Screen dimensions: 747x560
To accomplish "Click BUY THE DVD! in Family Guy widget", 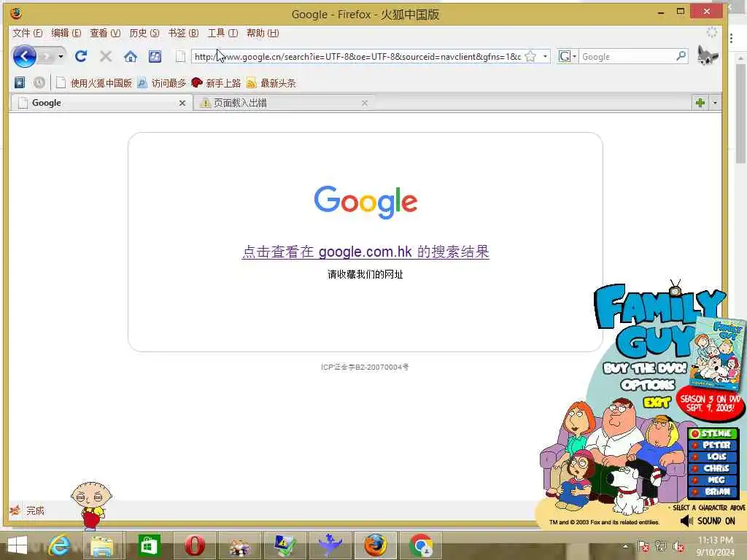I will [x=645, y=368].
